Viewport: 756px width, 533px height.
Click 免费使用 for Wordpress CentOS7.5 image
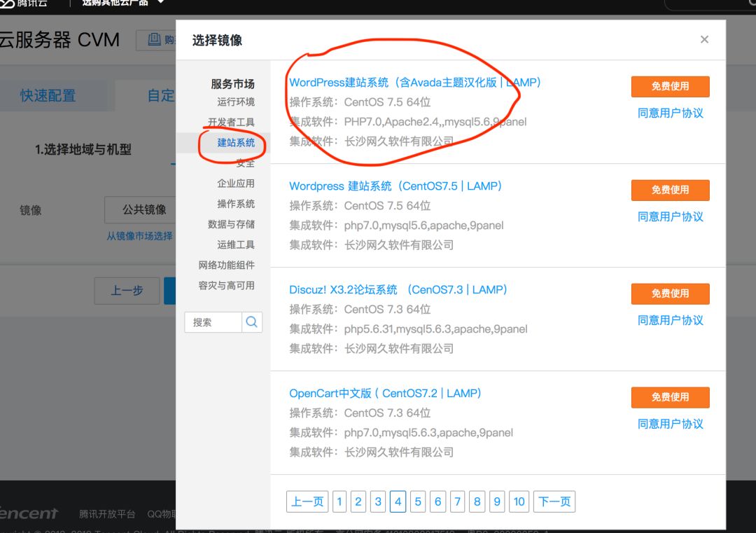670,190
